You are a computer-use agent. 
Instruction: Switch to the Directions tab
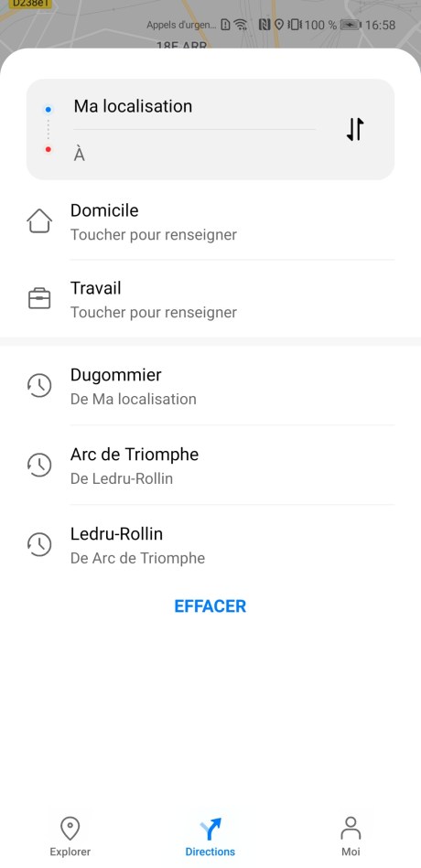click(x=210, y=837)
